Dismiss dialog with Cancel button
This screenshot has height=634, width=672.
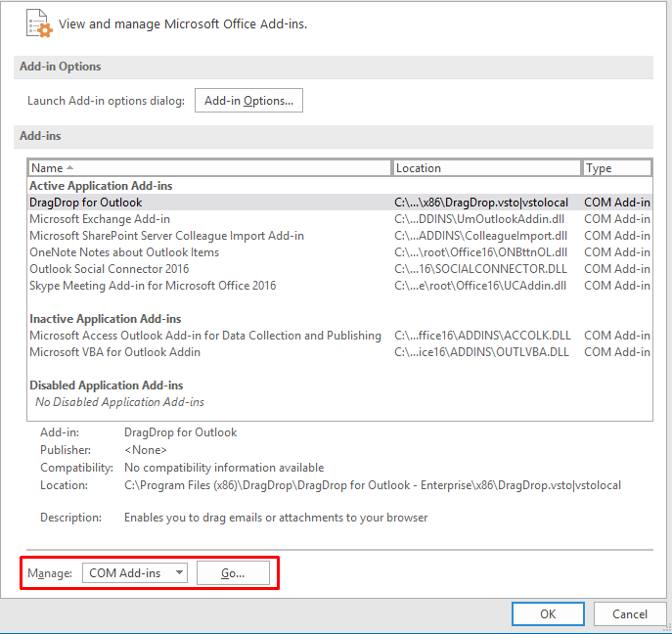[x=630, y=613]
